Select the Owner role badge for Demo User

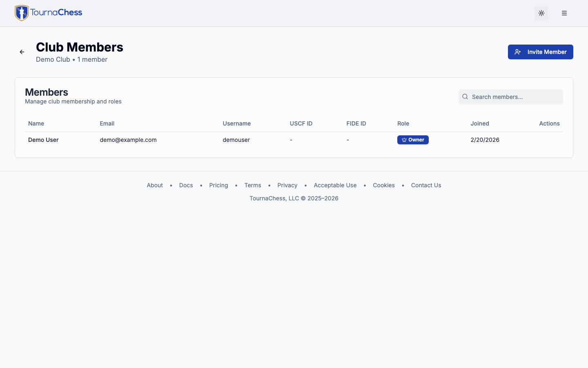point(413,140)
